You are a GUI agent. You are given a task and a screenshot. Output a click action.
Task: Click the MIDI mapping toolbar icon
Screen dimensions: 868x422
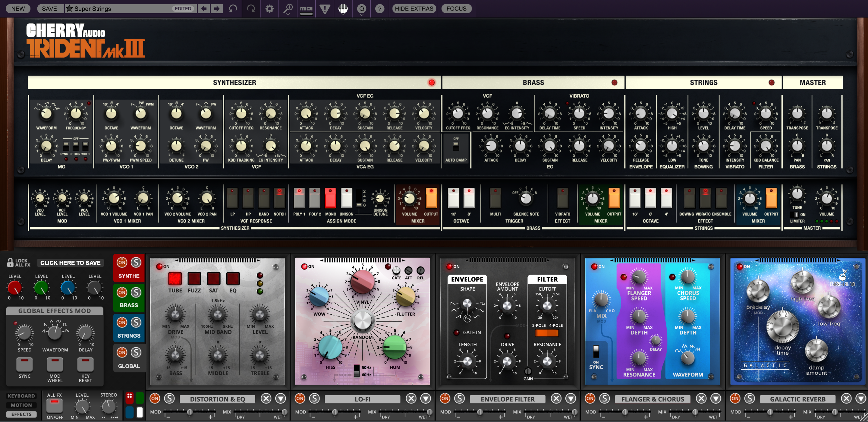point(306,9)
